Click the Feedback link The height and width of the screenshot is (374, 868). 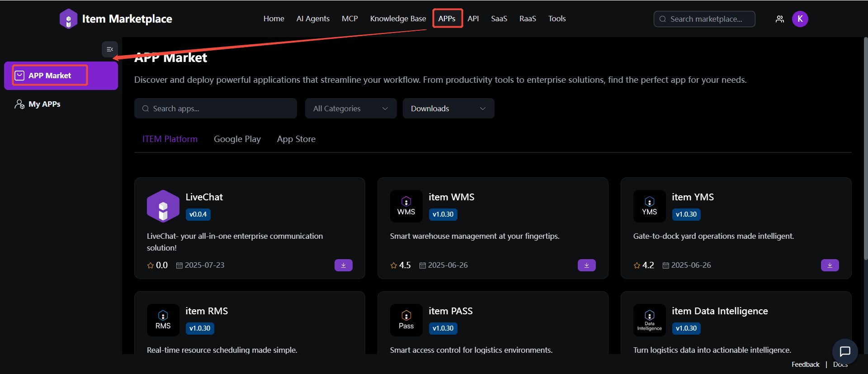(x=805, y=365)
